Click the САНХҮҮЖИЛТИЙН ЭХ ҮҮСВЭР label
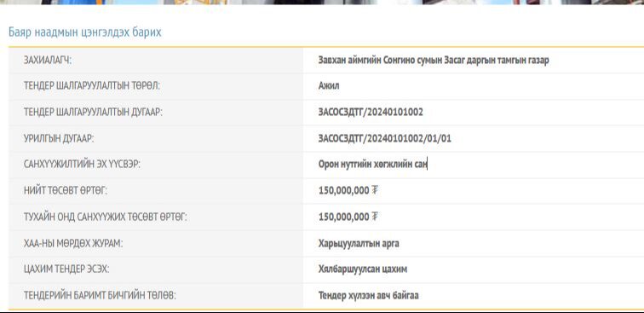Viewport: 644px width, 313px height. tap(82, 165)
